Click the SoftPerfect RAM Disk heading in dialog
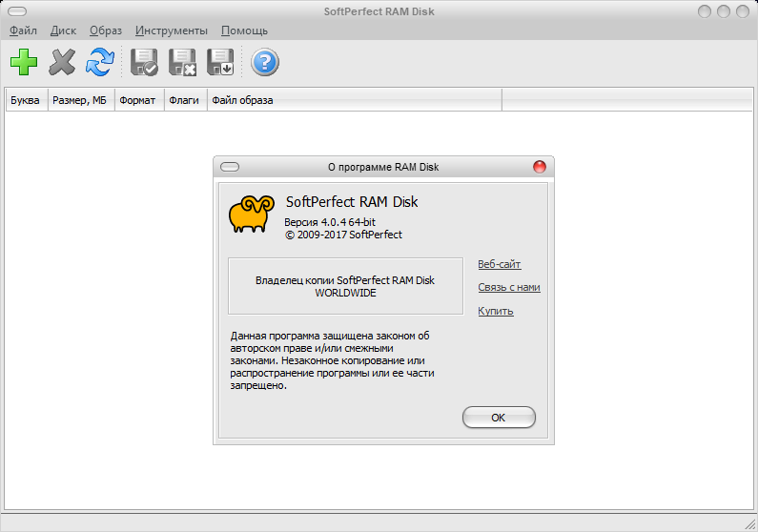Image resolution: width=758 pixels, height=532 pixels. [352, 201]
